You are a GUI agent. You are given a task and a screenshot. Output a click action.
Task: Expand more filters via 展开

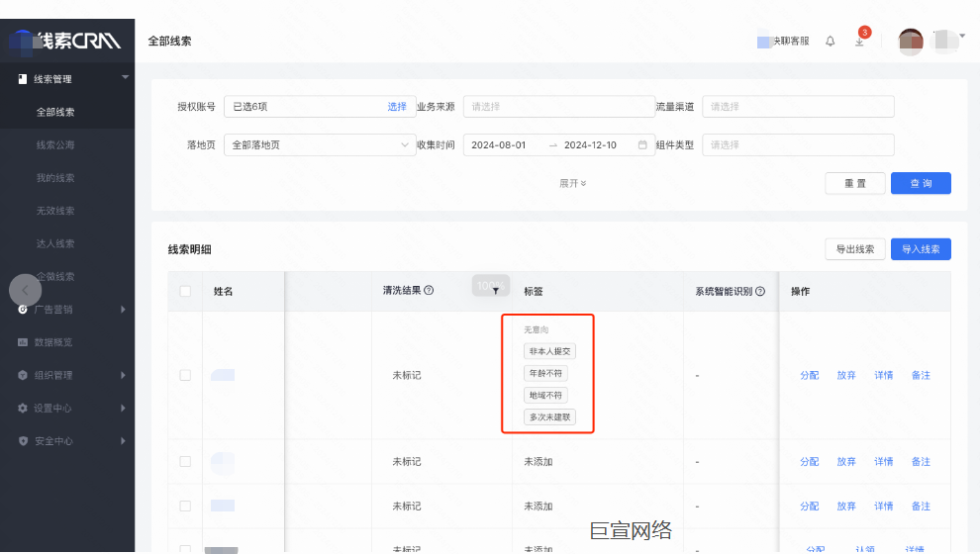(x=572, y=183)
